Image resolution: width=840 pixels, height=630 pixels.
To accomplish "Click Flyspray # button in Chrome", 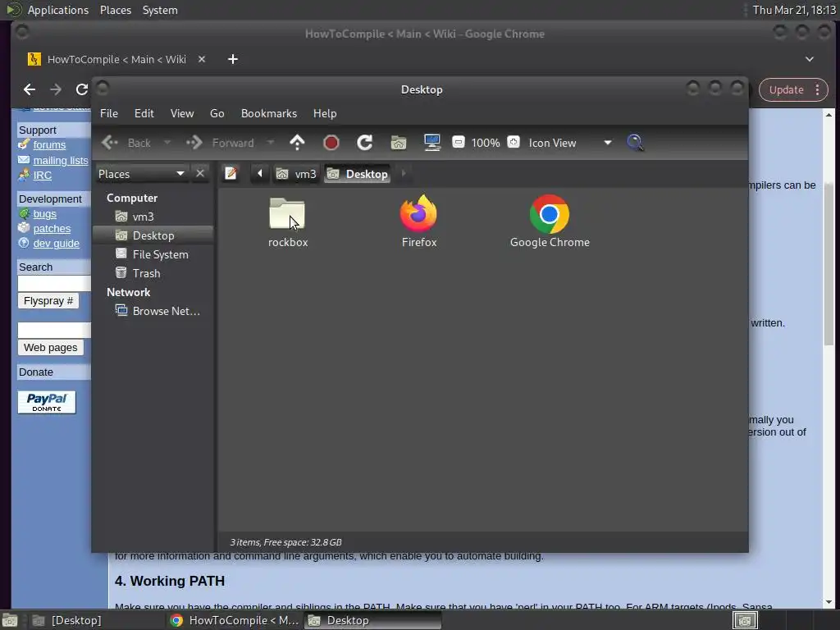I will pos(48,300).
